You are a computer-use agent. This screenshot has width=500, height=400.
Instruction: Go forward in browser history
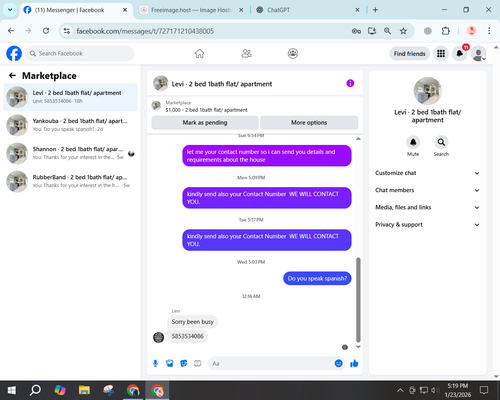[x=28, y=31]
